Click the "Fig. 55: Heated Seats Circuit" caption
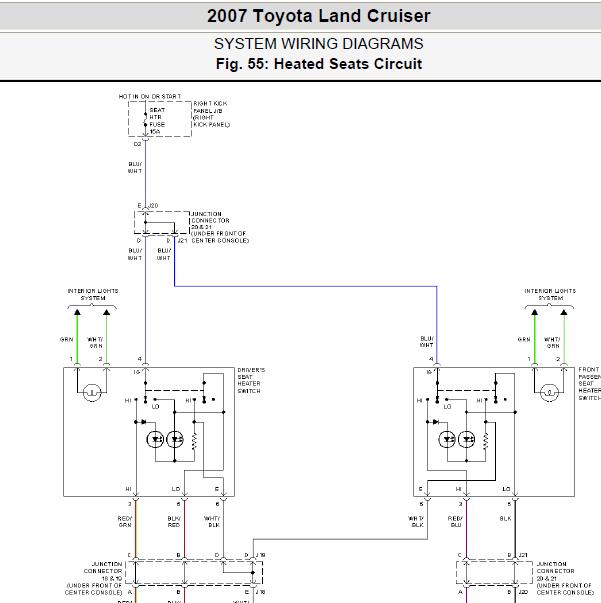 pos(319,64)
